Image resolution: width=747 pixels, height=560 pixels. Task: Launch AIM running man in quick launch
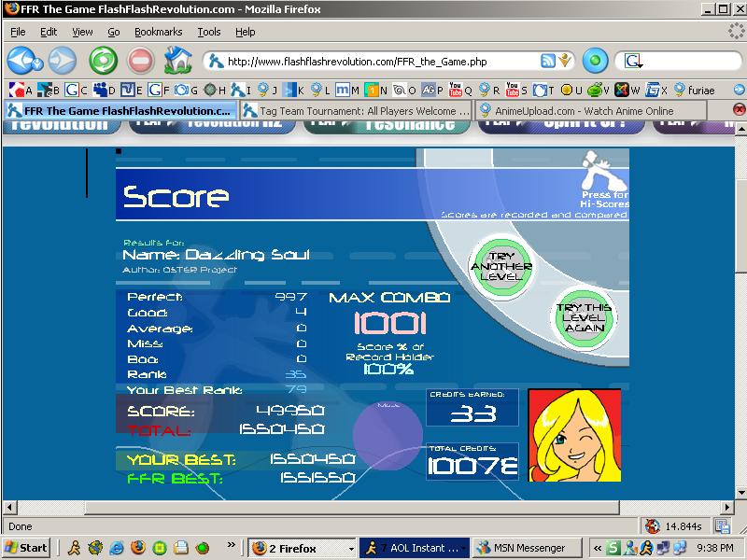click(x=75, y=548)
